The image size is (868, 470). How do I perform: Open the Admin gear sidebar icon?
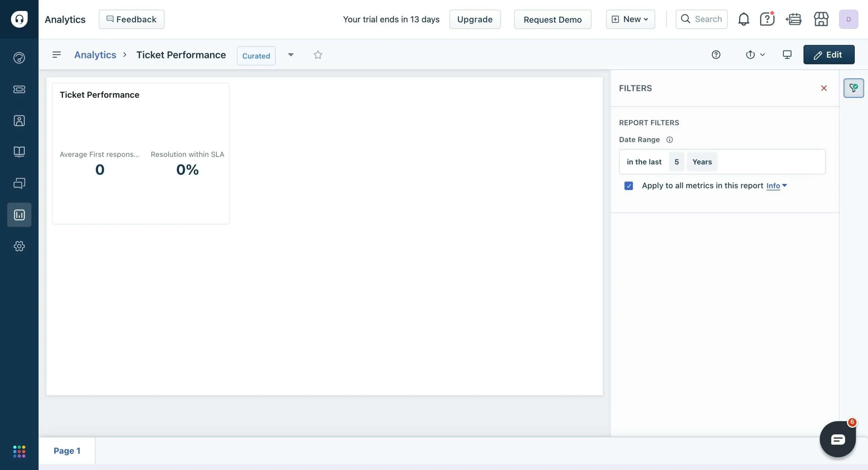tap(19, 246)
